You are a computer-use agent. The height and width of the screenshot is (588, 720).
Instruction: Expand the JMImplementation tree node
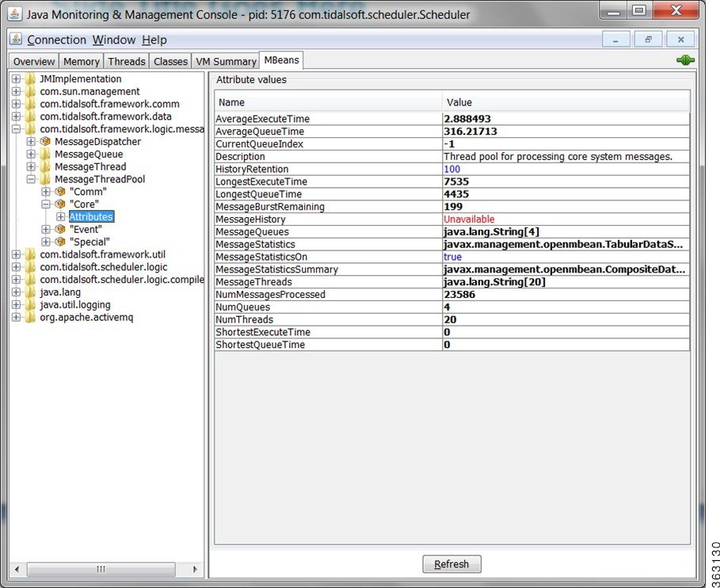16,79
